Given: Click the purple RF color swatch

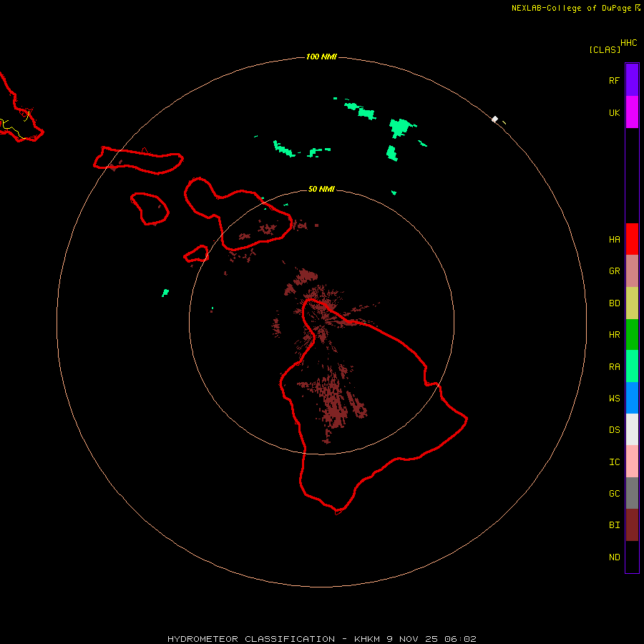Looking at the screenshot, I should point(632,80).
